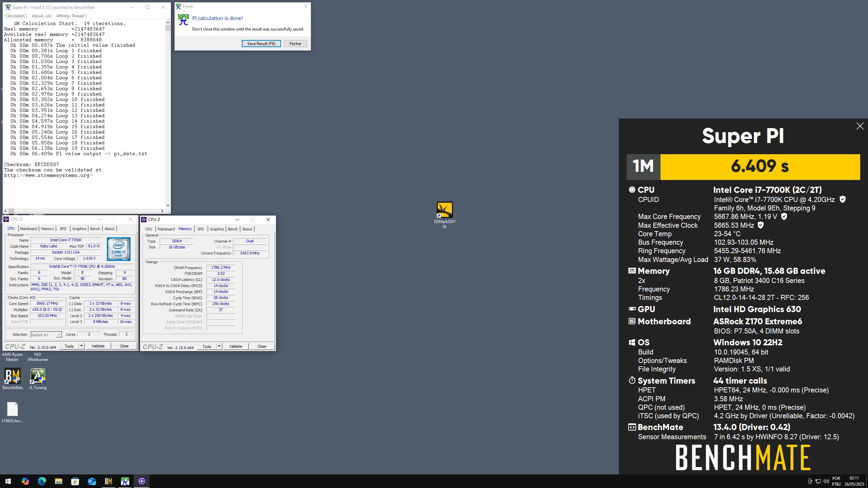The image size is (868, 488).
Task: Switch to Mainboard tab in left CPU-Z window
Action: 28,229
